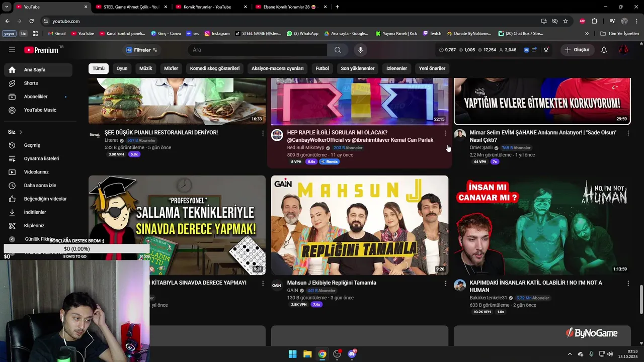The height and width of the screenshot is (362, 644).
Task: Expand the Siz section chevron
Action: pyautogui.click(x=21, y=132)
